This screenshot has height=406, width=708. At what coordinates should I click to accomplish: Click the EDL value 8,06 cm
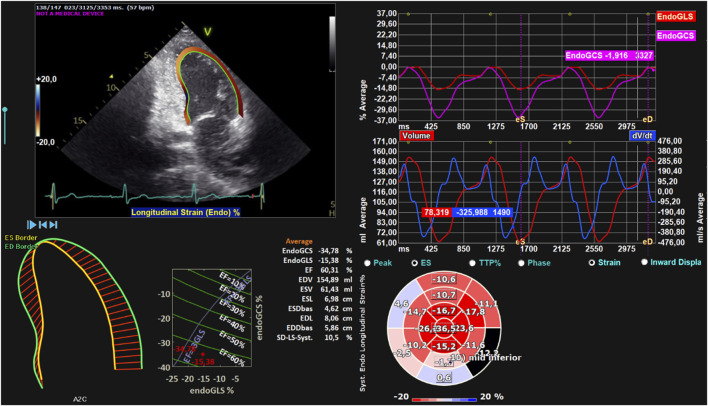tap(332, 318)
